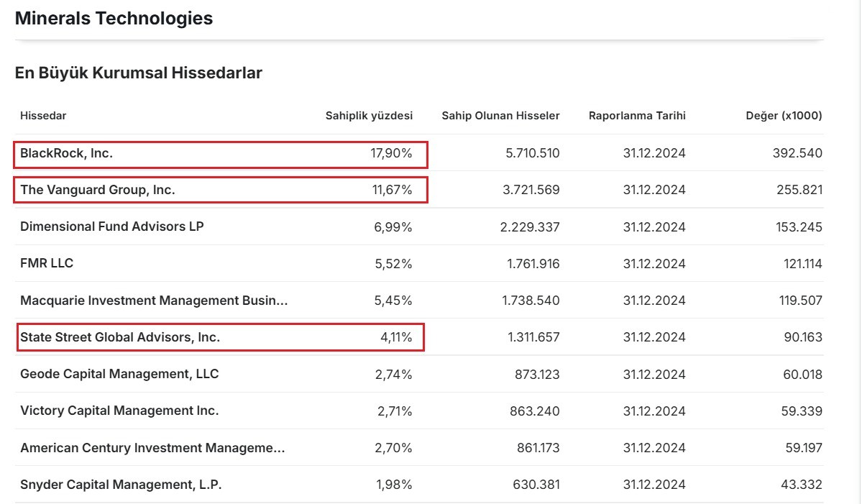Select Dimensional Fund Advisors LP row
The height and width of the screenshot is (504, 862).
pos(112,226)
